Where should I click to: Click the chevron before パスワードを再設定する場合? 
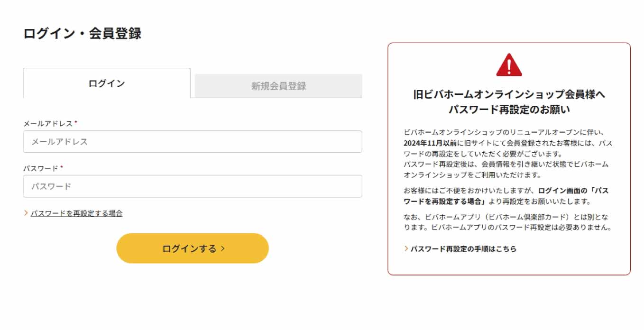(26, 213)
